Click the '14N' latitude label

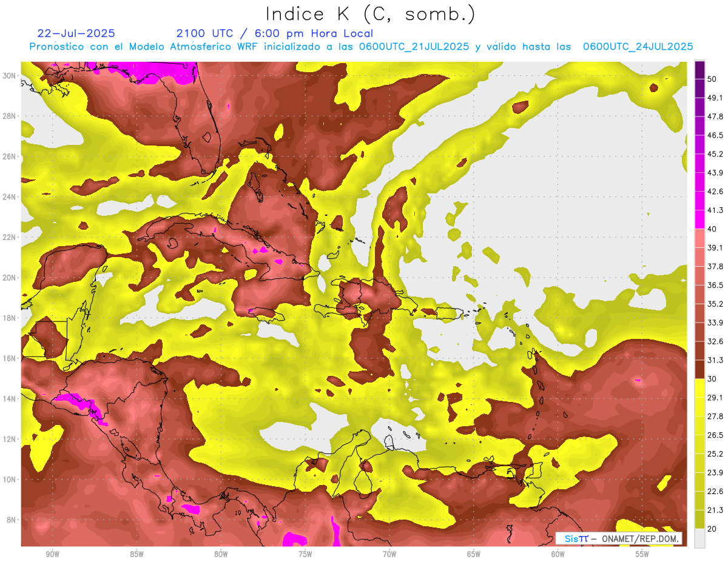[x=9, y=399]
